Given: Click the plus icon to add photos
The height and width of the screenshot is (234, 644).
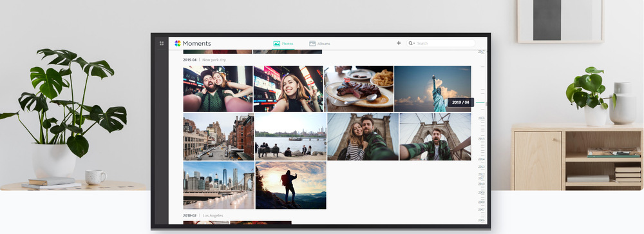Looking at the screenshot, I should (x=399, y=43).
